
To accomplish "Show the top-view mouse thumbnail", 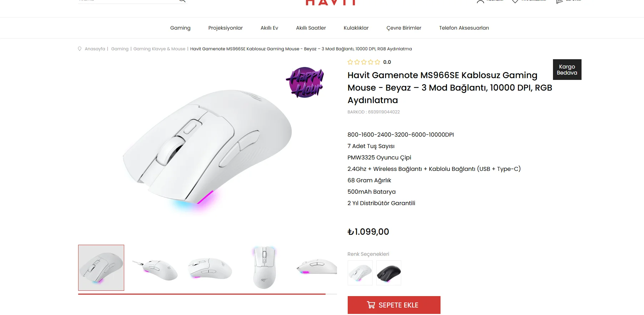I will 265,268.
